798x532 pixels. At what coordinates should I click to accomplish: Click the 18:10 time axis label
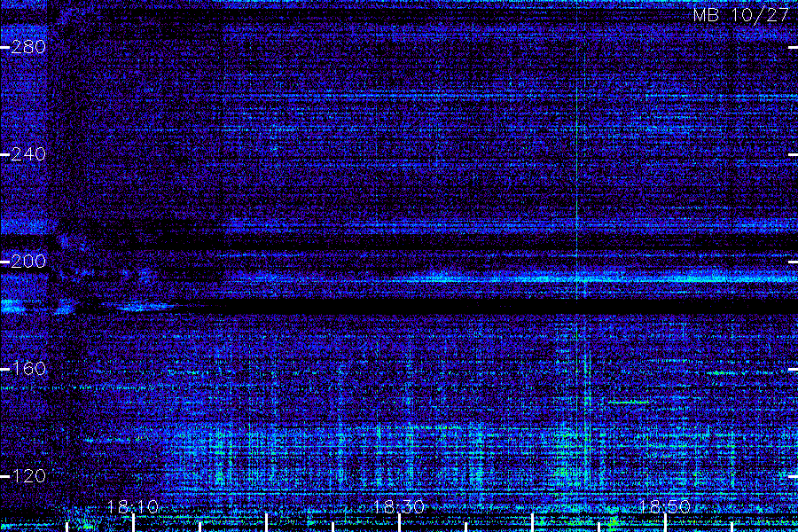(133, 506)
